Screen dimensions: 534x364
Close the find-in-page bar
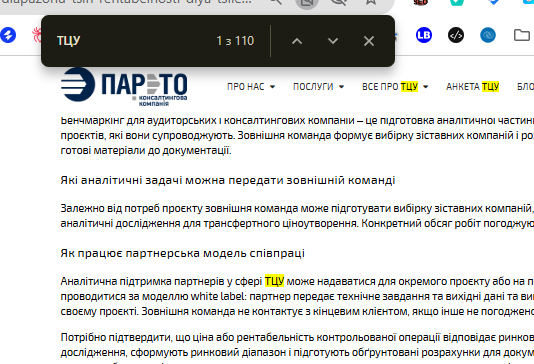pyautogui.click(x=369, y=41)
